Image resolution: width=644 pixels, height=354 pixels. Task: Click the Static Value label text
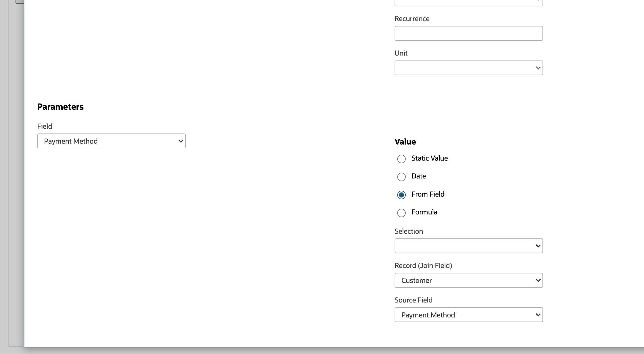point(429,158)
